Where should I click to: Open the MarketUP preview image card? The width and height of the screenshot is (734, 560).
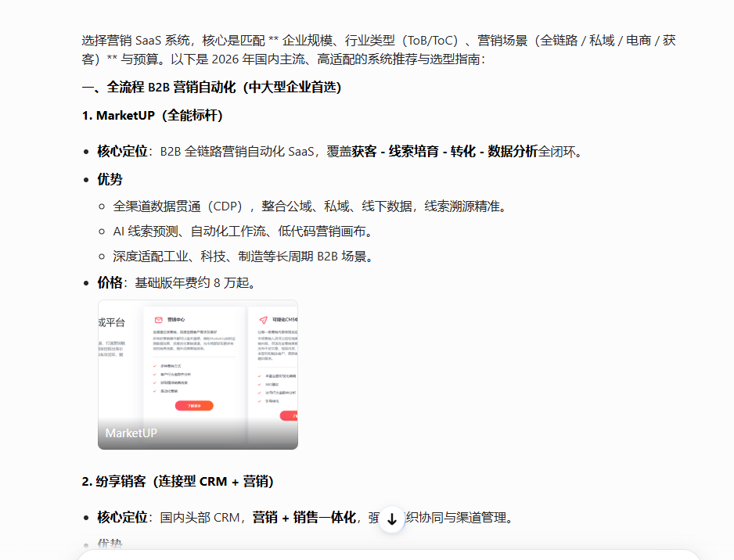click(x=198, y=375)
